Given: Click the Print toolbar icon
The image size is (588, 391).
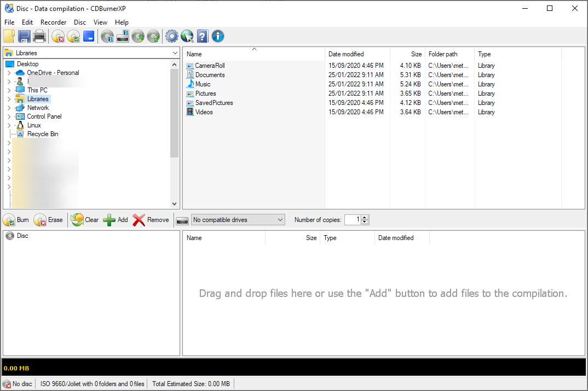Looking at the screenshot, I should point(39,36).
